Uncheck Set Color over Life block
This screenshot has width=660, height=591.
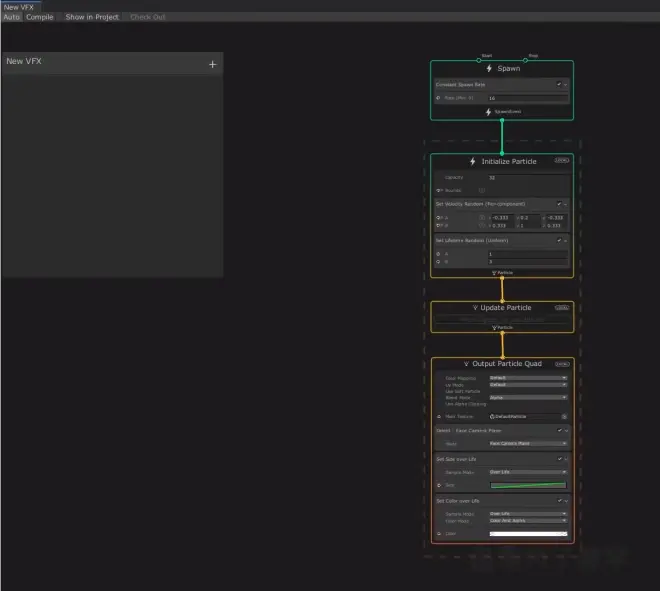pos(559,500)
